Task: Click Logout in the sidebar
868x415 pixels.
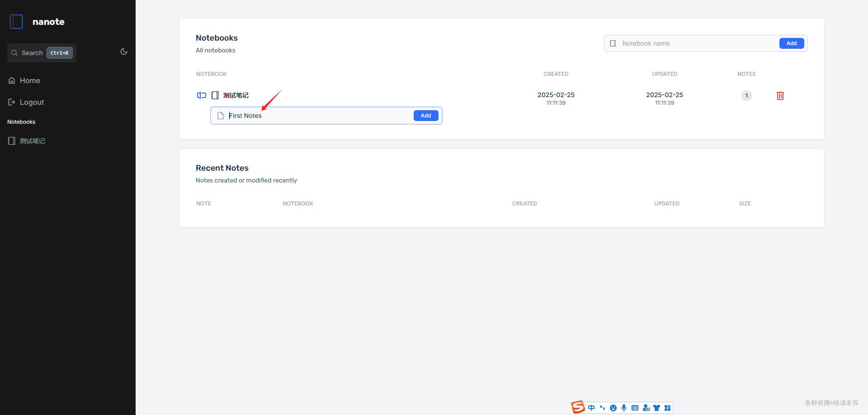Action: tap(26, 102)
